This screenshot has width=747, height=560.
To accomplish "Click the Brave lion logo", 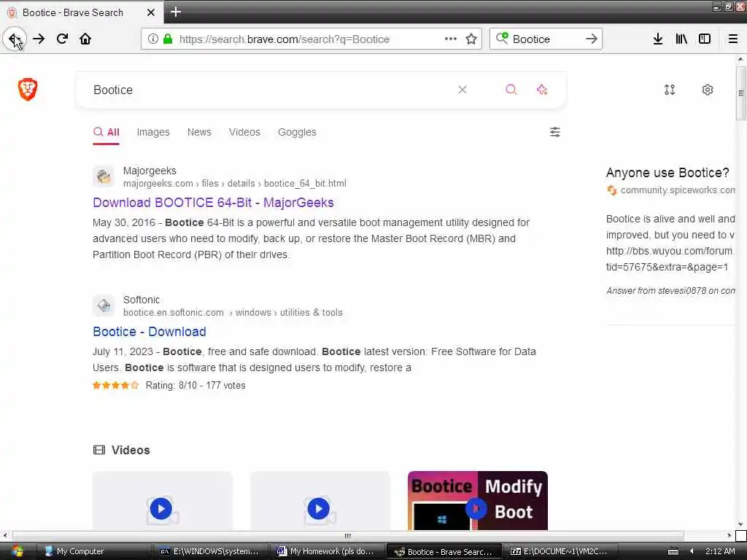I will [x=28, y=90].
